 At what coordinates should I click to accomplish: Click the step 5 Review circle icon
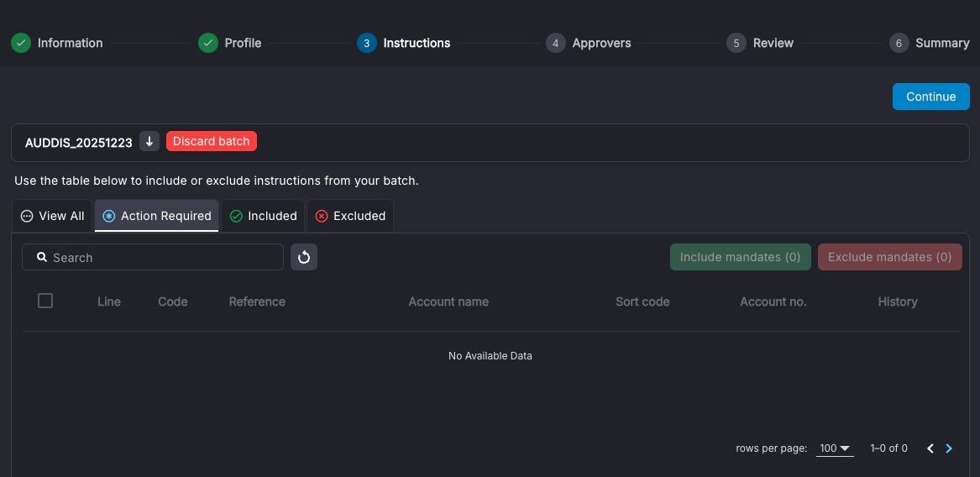[736, 43]
